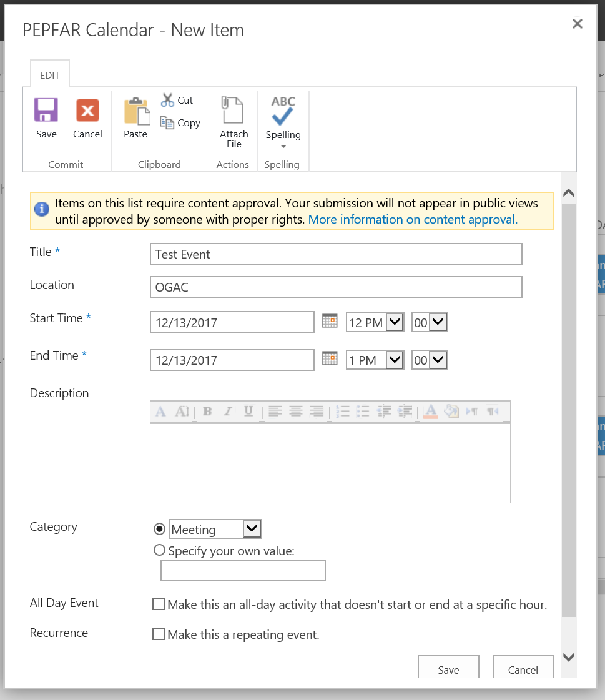This screenshot has height=700, width=605.
Task: Click inside the Description text area
Action: click(330, 463)
